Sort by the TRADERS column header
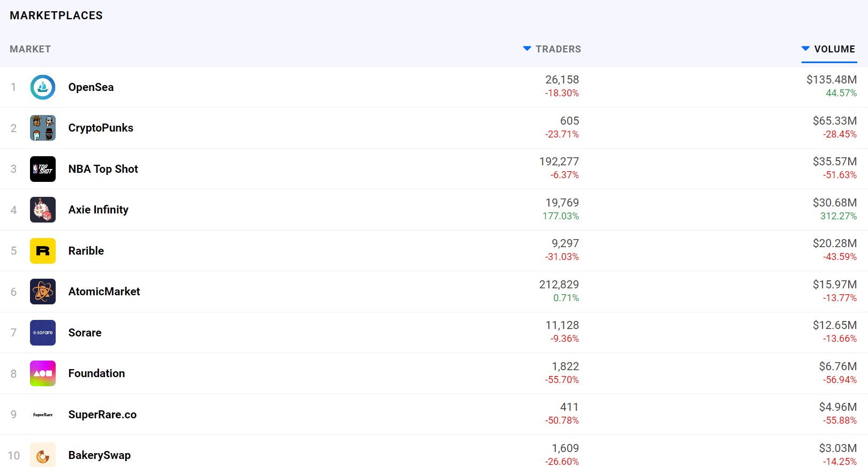868x467 pixels. pos(552,49)
